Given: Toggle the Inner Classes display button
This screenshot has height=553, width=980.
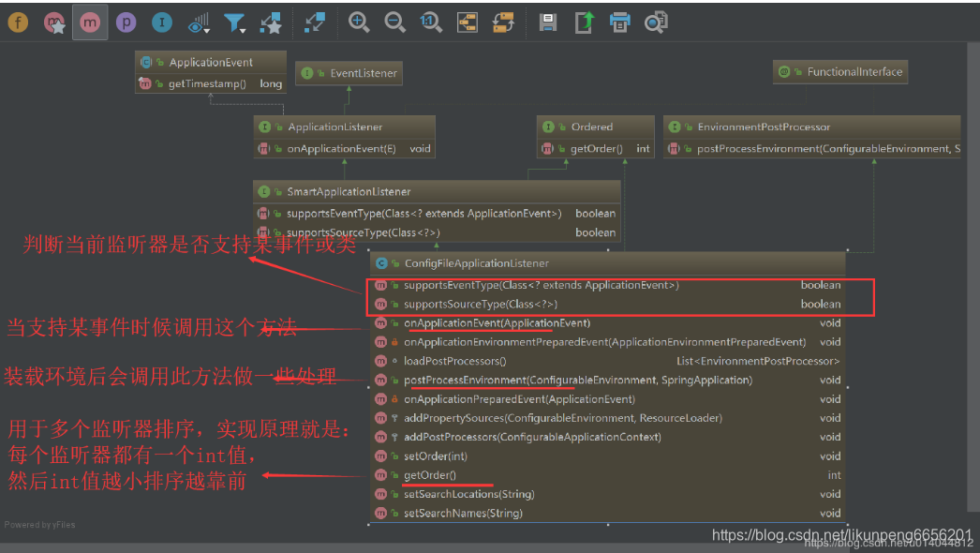Looking at the screenshot, I should (x=162, y=22).
